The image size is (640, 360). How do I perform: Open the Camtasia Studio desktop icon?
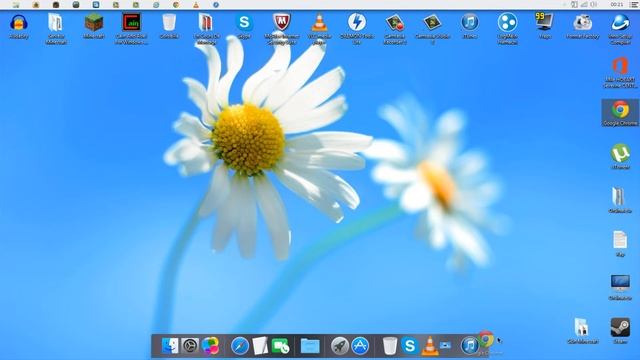[432, 22]
